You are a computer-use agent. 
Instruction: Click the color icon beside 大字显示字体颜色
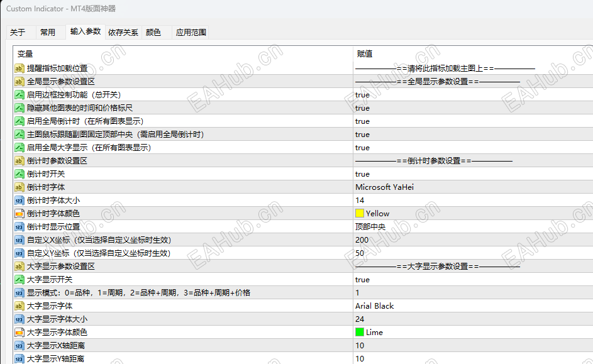pos(19,333)
